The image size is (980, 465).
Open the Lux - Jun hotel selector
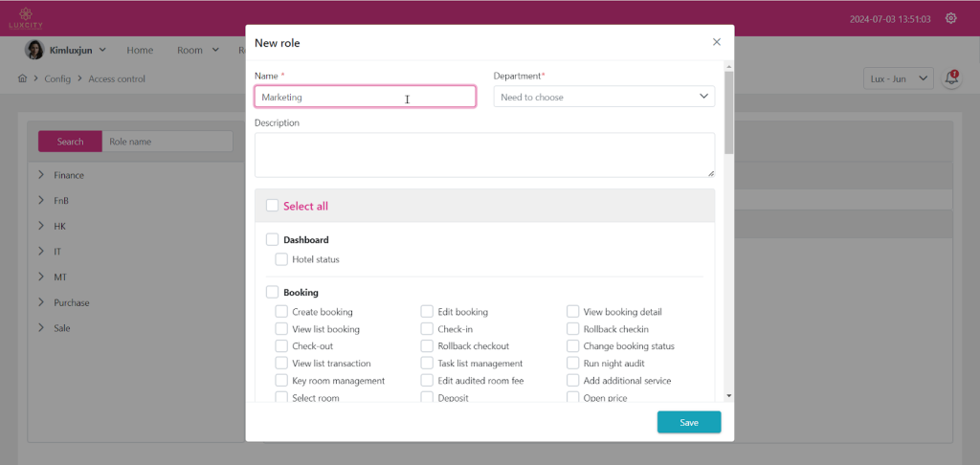point(898,78)
